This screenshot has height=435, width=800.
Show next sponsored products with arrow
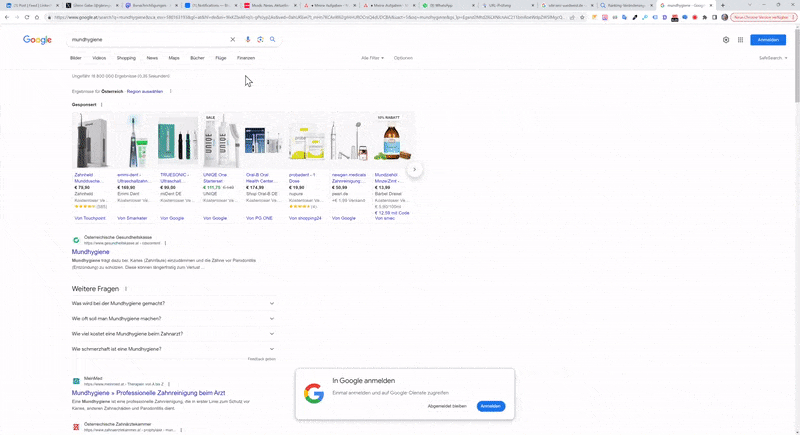(x=414, y=169)
